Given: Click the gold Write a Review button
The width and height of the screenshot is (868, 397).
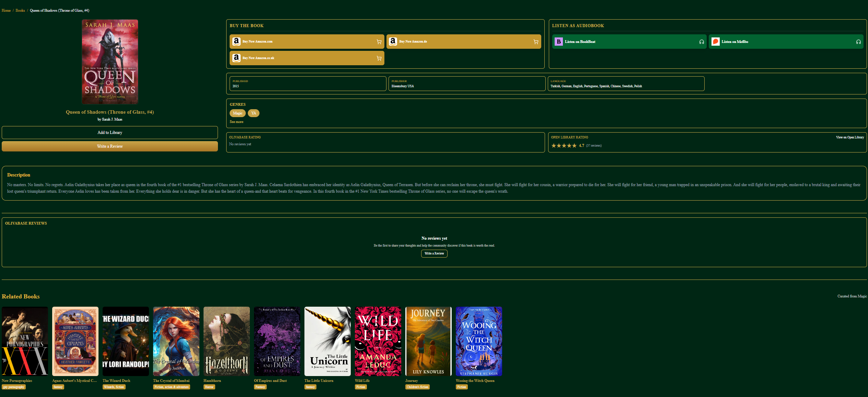Looking at the screenshot, I should coord(109,146).
